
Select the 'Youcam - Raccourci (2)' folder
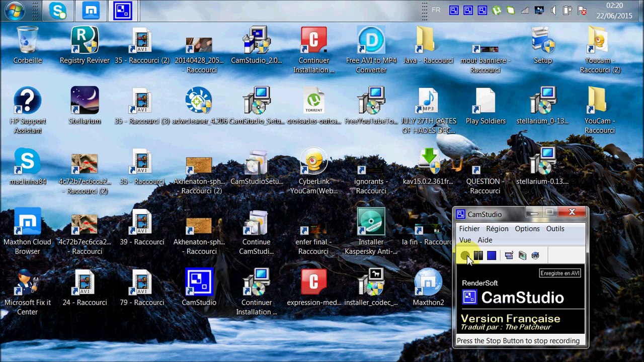click(600, 51)
